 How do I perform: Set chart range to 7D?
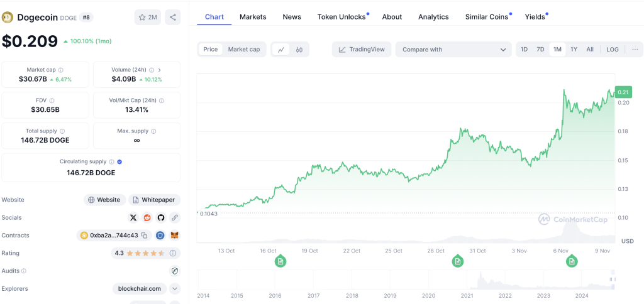[x=540, y=49]
